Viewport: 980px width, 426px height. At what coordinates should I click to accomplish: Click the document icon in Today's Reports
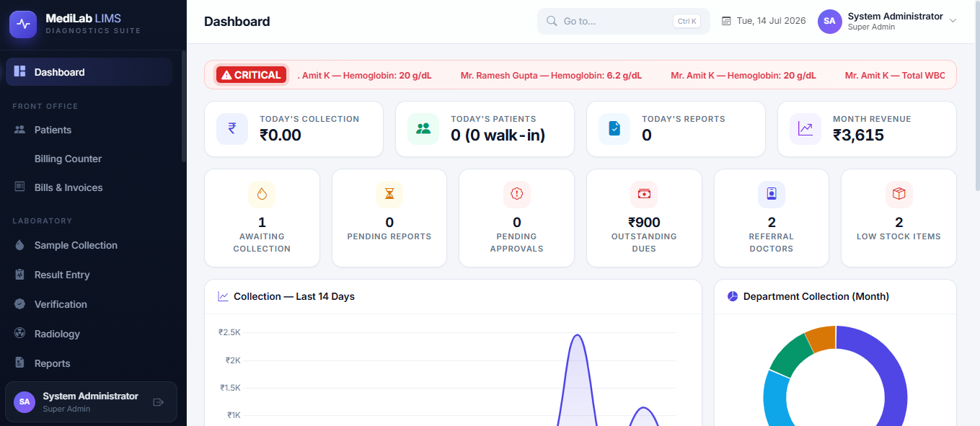click(x=614, y=129)
